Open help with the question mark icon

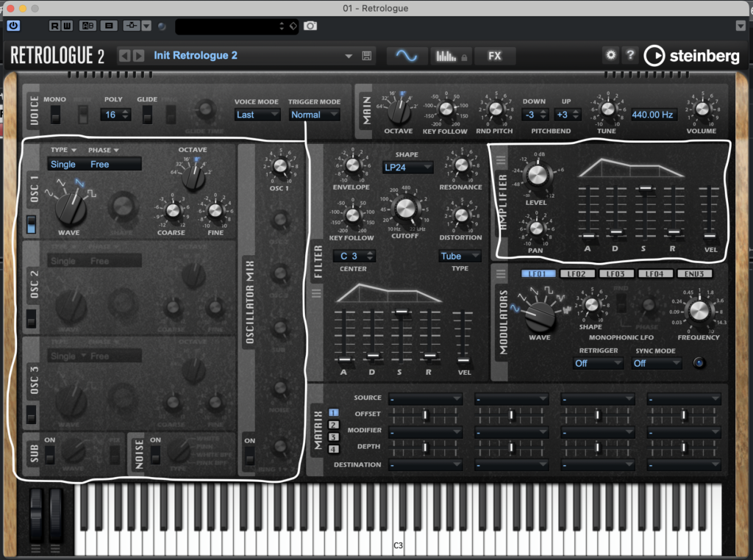tap(629, 56)
